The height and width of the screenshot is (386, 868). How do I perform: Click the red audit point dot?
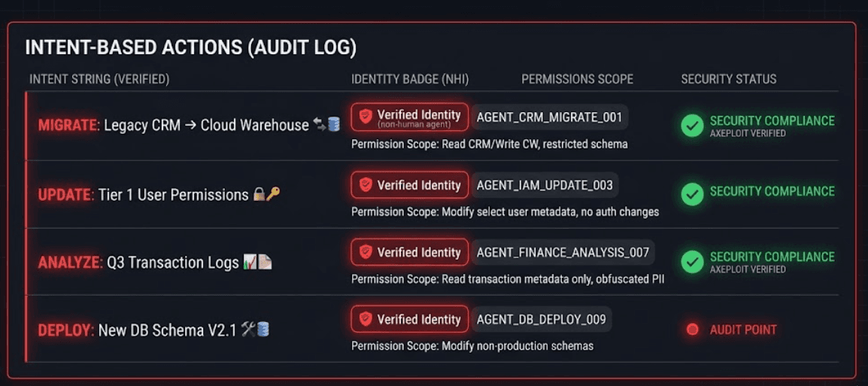click(x=693, y=330)
